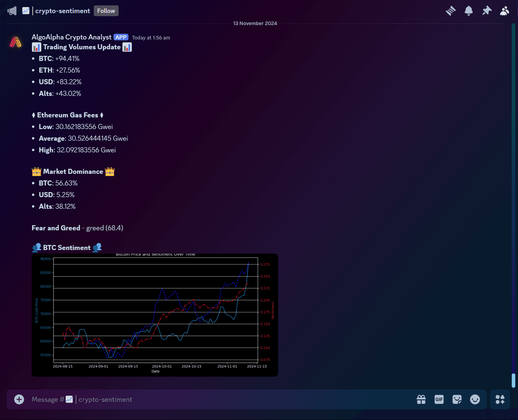Launch the Apps menu in message bar
518x420 pixels.
(500, 399)
